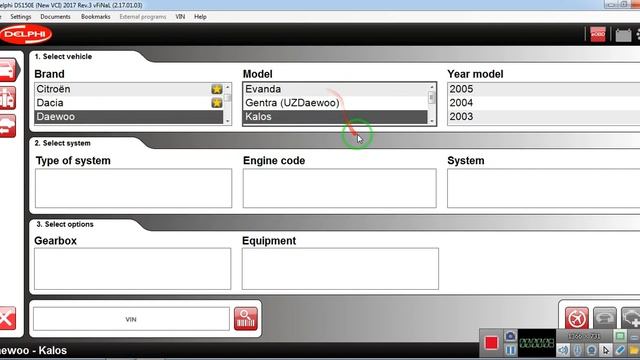
Task: Click Brand list scroll down arrow
Action: coord(227,121)
